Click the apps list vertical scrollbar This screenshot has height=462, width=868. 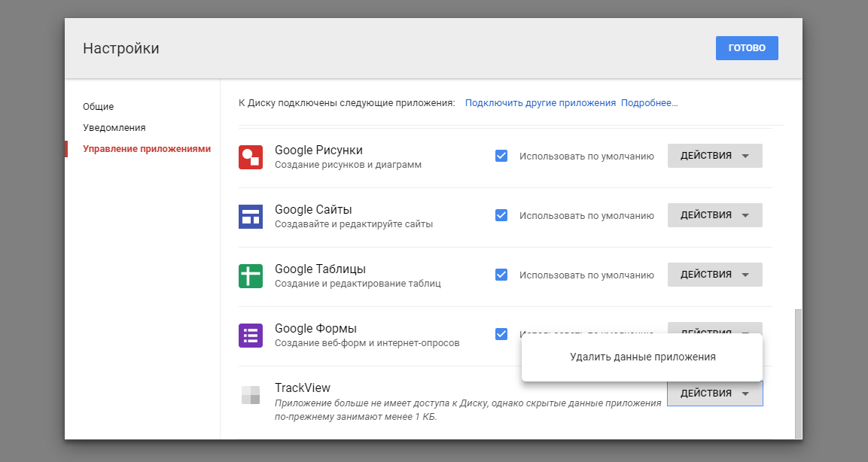click(x=798, y=373)
